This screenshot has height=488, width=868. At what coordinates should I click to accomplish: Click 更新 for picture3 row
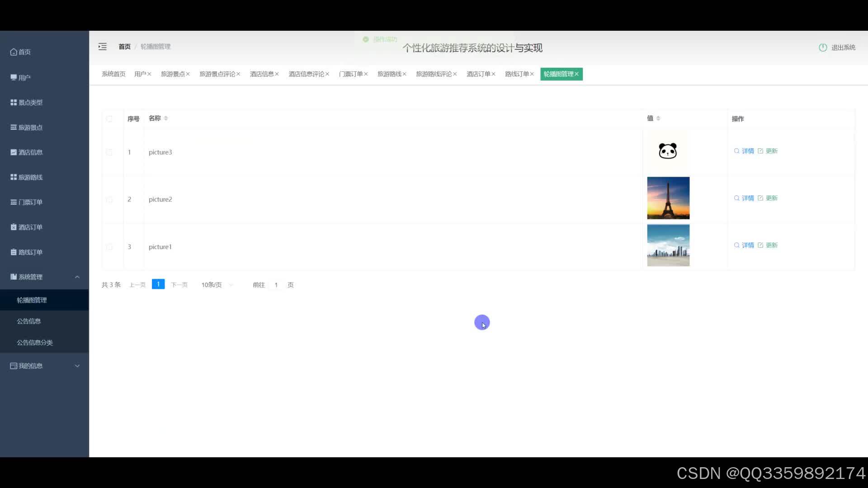[768, 151]
